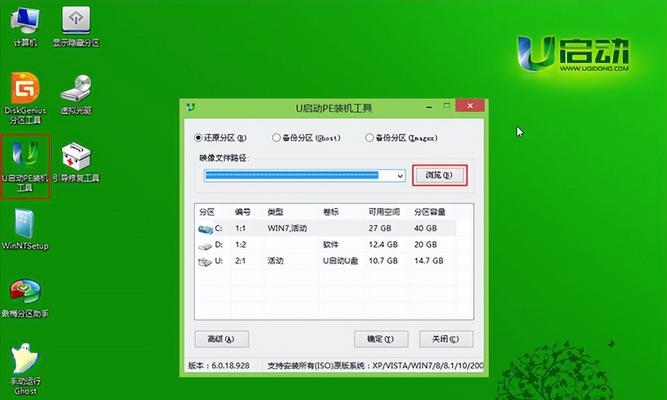Click partition number 2:1 cell

click(240, 261)
